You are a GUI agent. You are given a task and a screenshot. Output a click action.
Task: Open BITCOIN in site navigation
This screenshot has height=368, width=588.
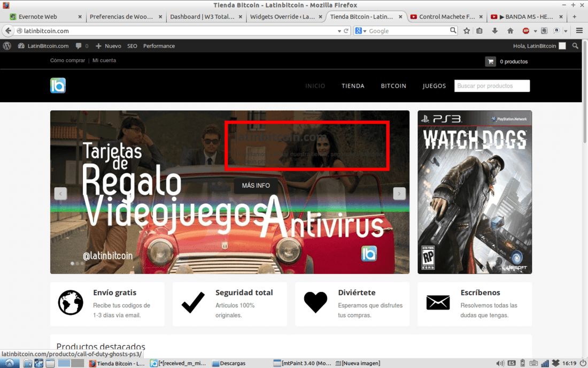click(x=393, y=86)
